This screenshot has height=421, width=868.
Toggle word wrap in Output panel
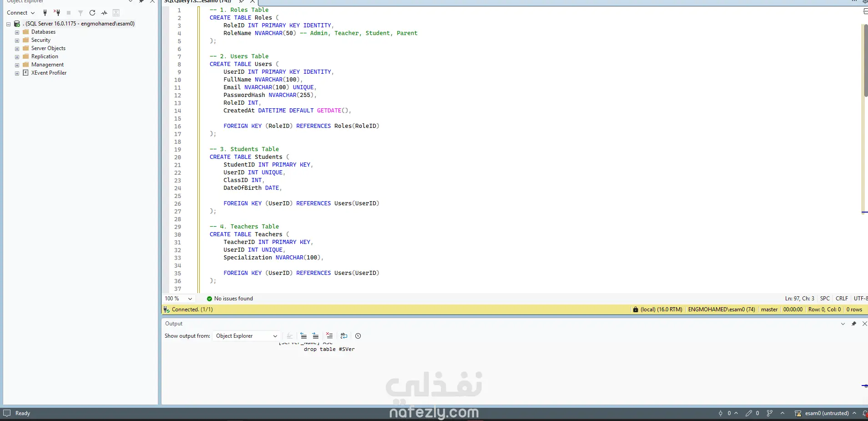point(344,336)
